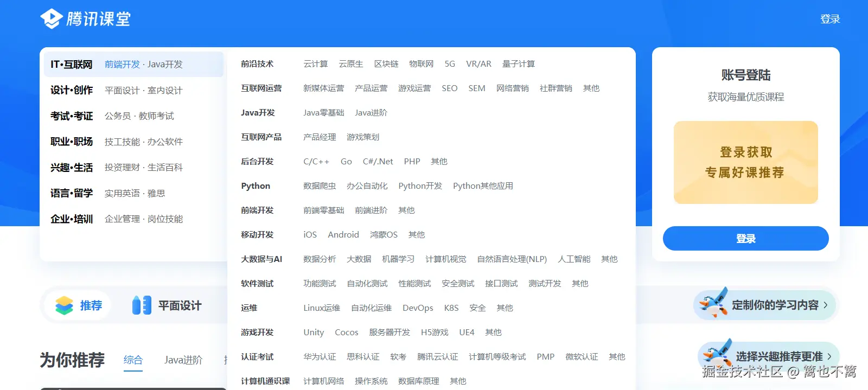Click the 大数据与AI row heading
Viewport: 868px width, 390px height.
tap(261, 259)
